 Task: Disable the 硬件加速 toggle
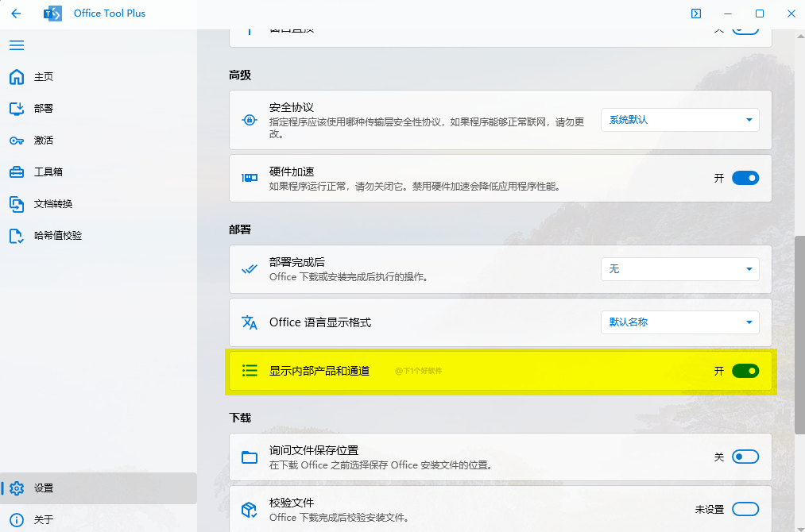745,178
